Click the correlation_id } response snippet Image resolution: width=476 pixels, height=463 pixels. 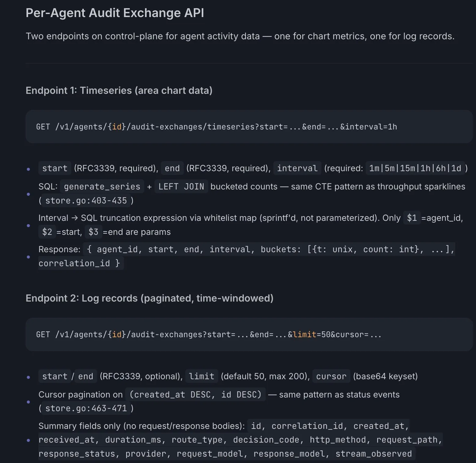coord(79,263)
